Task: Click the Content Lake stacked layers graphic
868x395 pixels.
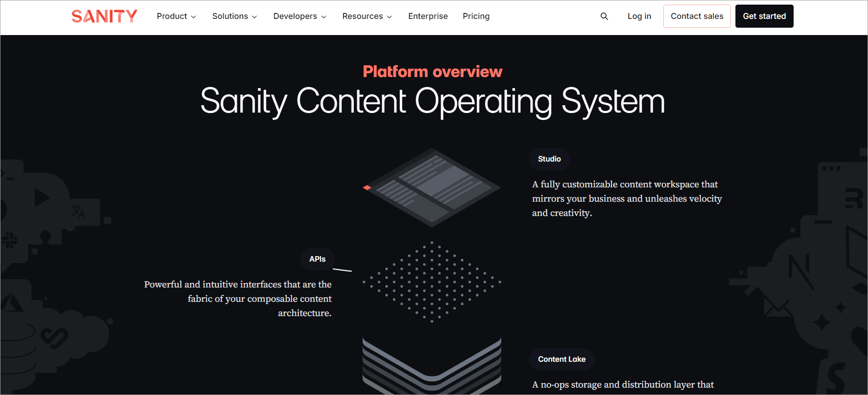Action: click(431, 365)
